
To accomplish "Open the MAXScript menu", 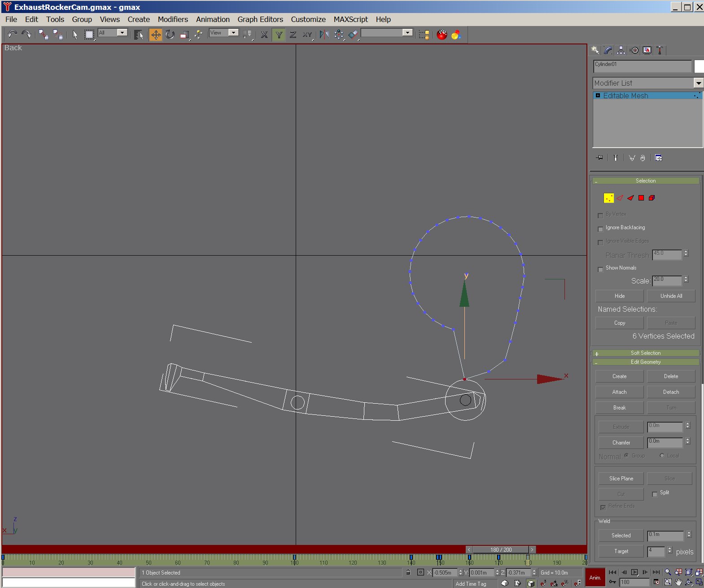I will click(350, 19).
